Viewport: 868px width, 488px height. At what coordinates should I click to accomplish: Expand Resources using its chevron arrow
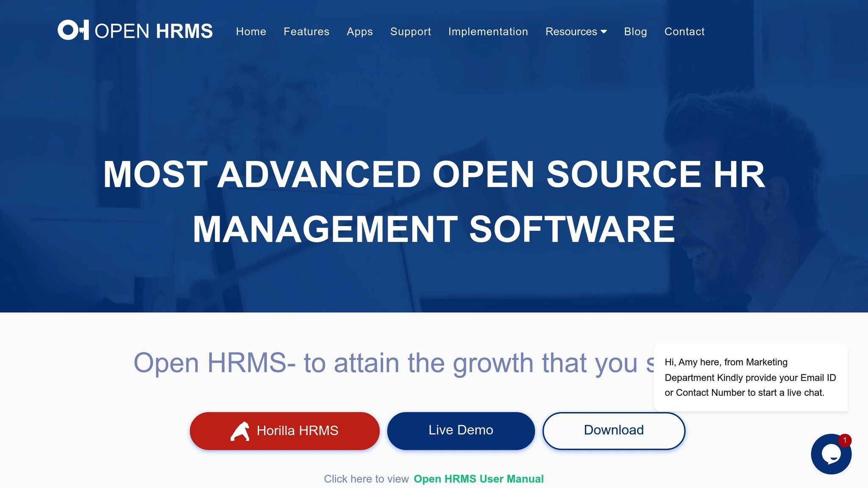[604, 32]
